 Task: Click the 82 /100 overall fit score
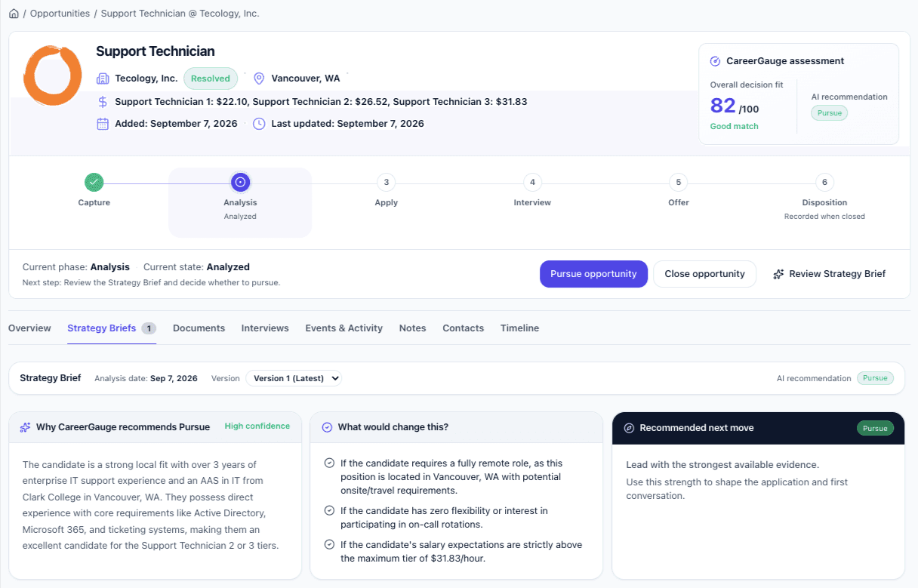click(735, 106)
